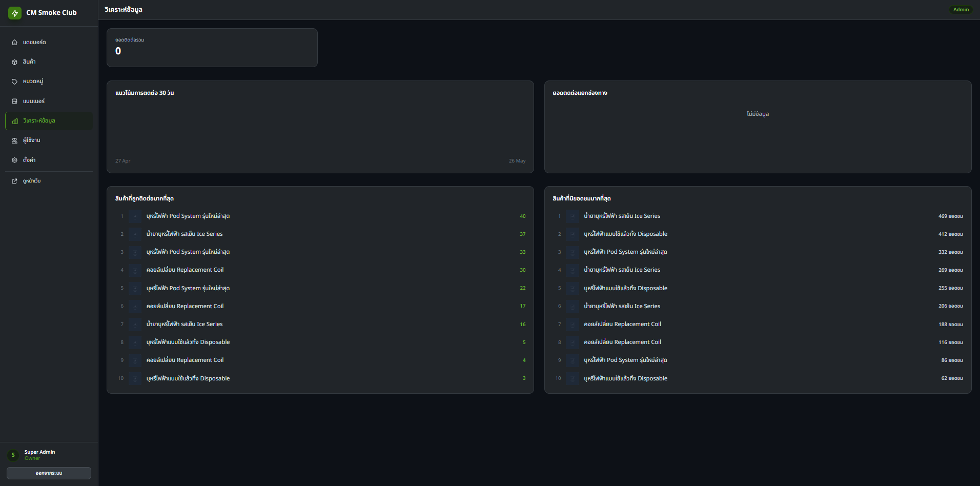
Task: Click the external-link icon to view website
Action: [14, 181]
